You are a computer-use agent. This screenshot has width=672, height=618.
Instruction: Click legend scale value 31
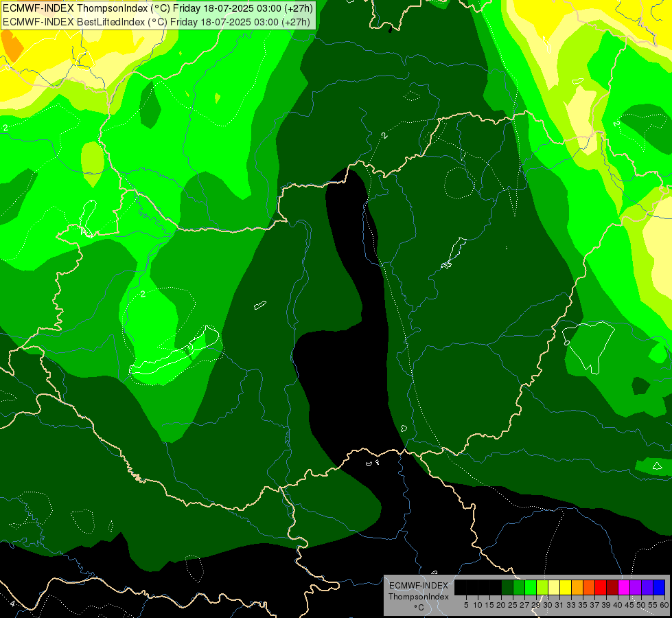pos(559,605)
